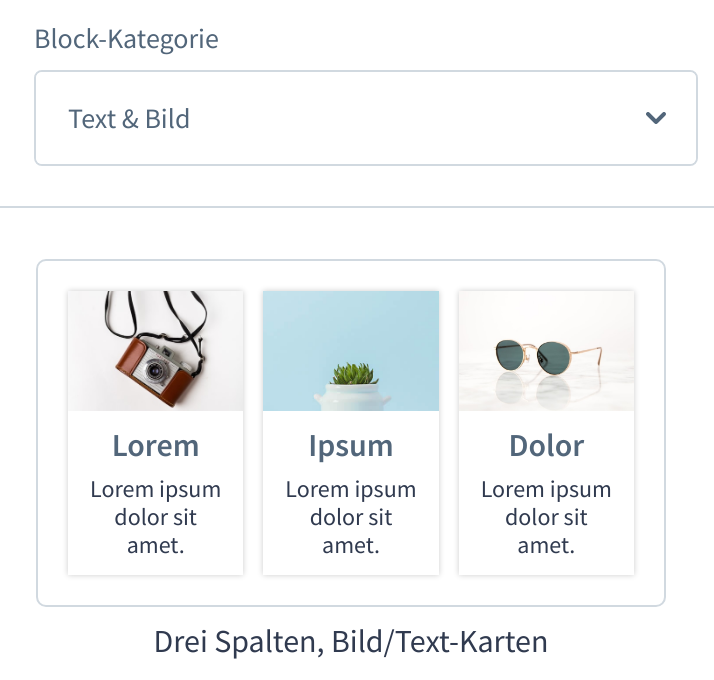This screenshot has width=714, height=680.
Task: Click the chevron arrow in category selector
Action: point(656,118)
